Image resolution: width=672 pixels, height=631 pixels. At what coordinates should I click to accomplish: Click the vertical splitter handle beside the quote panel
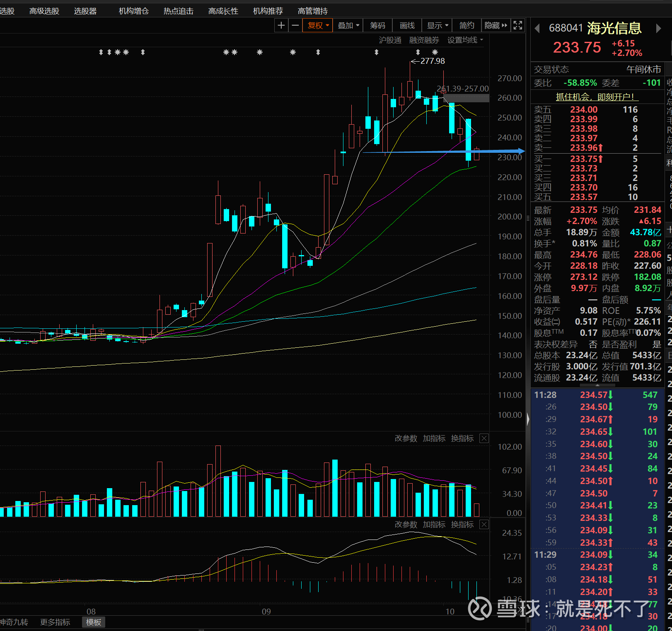(528, 218)
